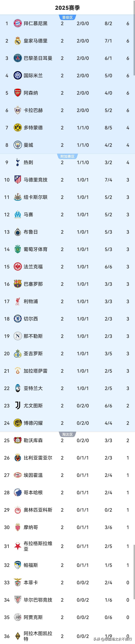Open the 法兰克福 team name
This screenshot has height=644, width=135.
33,267
